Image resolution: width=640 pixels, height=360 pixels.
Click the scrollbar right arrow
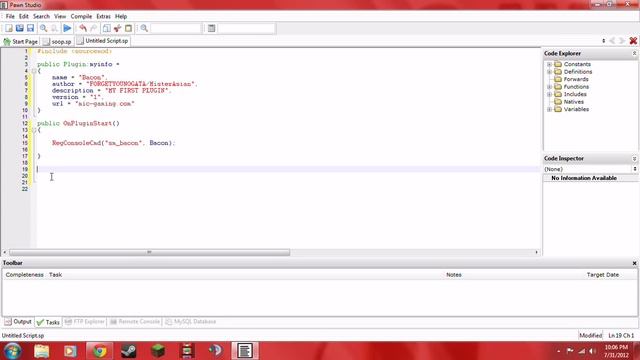point(536,252)
